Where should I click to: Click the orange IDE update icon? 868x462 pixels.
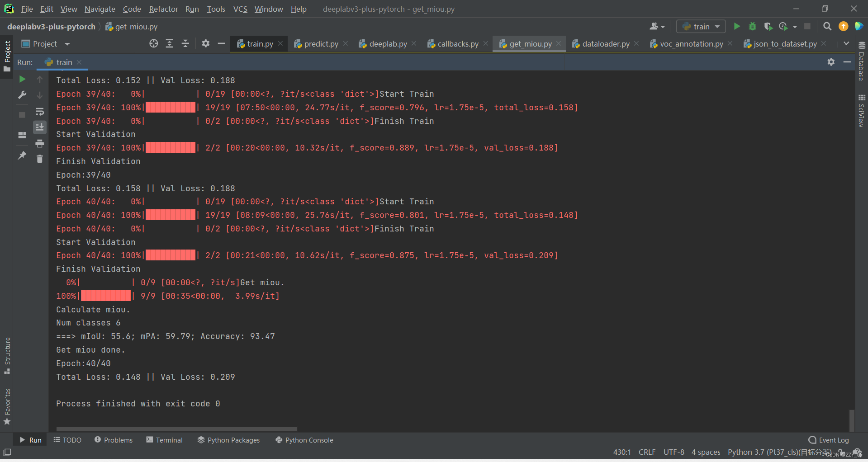[x=844, y=26]
